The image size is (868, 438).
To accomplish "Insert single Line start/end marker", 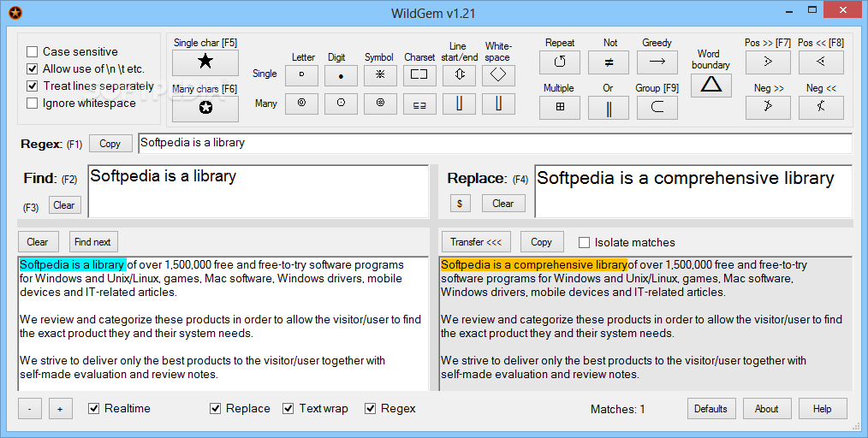I will pyautogui.click(x=459, y=75).
